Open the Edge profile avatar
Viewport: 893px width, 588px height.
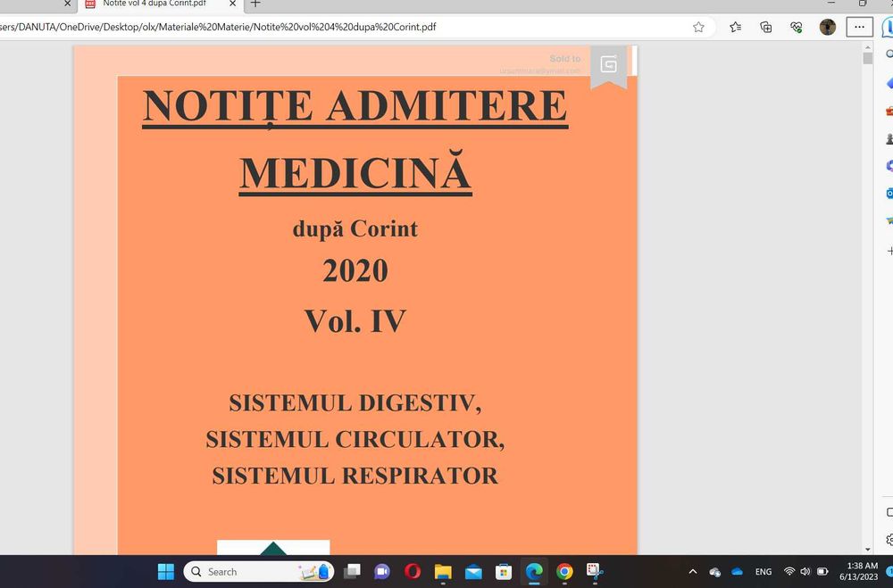[x=827, y=27]
